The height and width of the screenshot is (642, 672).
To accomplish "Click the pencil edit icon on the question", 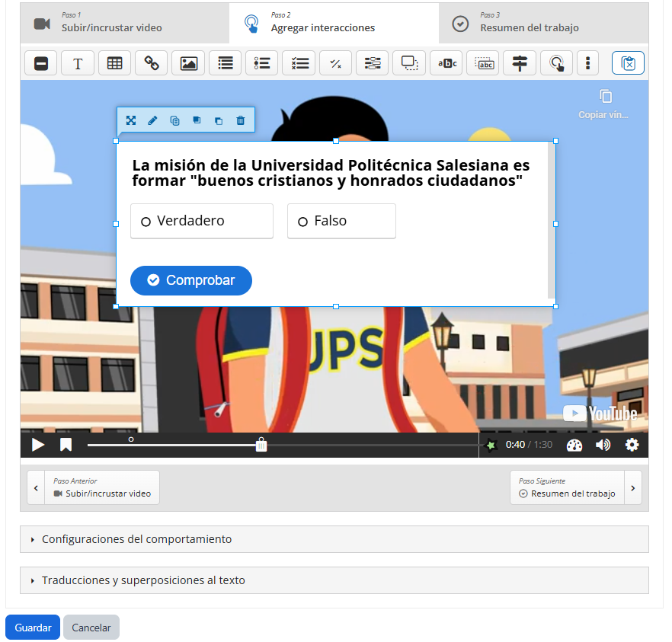I will click(152, 120).
